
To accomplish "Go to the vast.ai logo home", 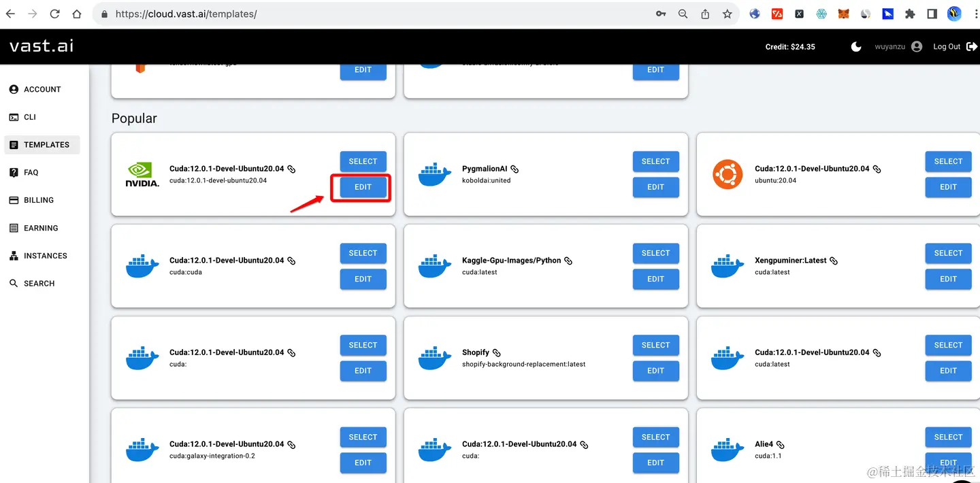I will (x=42, y=46).
